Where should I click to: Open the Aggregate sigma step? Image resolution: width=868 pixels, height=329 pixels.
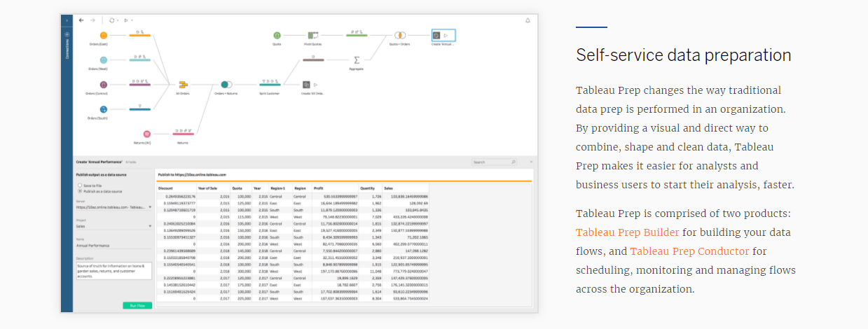point(357,60)
